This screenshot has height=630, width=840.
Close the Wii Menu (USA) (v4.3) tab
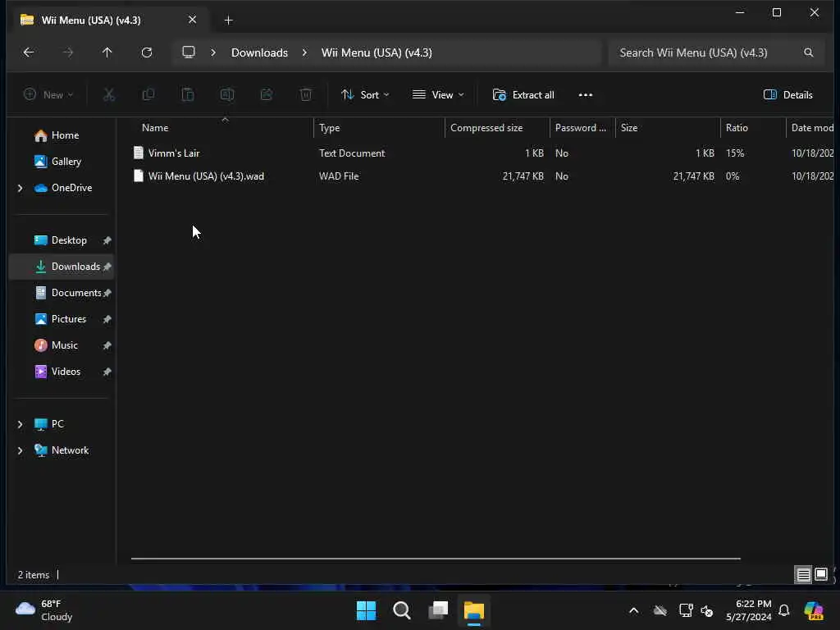(192, 20)
